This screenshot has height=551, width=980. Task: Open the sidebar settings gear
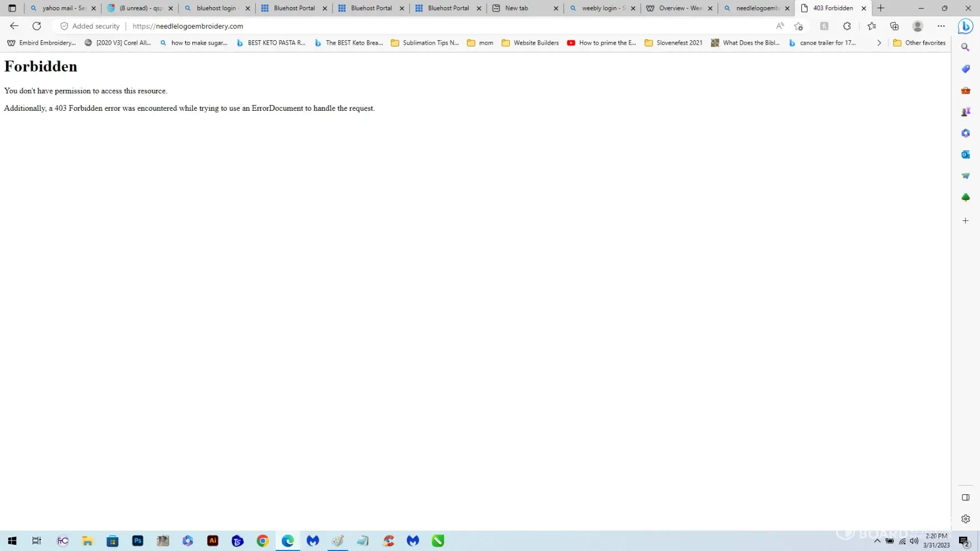pyautogui.click(x=965, y=519)
